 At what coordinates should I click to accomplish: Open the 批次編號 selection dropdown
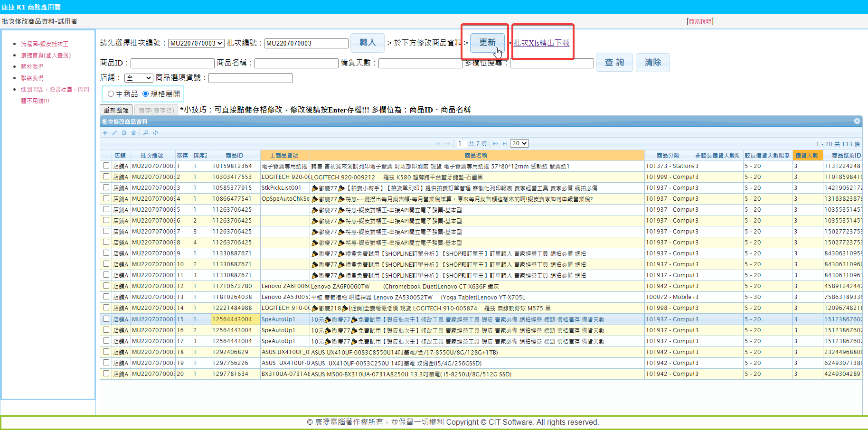[196, 43]
